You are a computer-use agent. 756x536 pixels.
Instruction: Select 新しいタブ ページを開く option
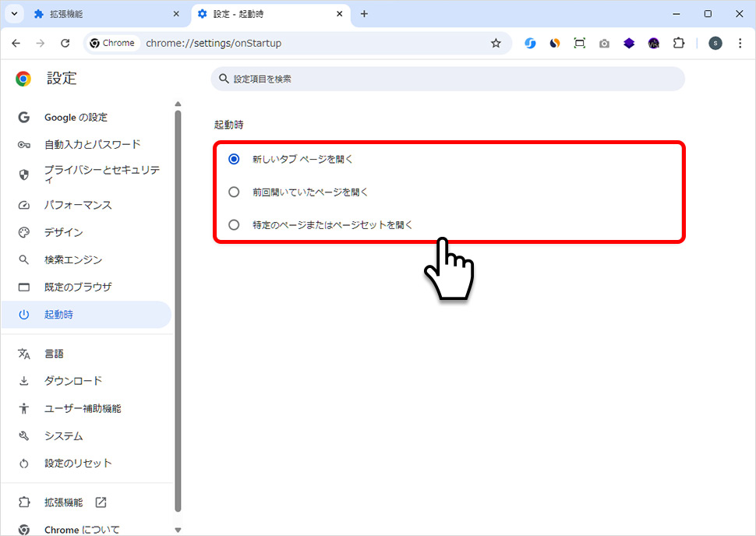tap(233, 159)
